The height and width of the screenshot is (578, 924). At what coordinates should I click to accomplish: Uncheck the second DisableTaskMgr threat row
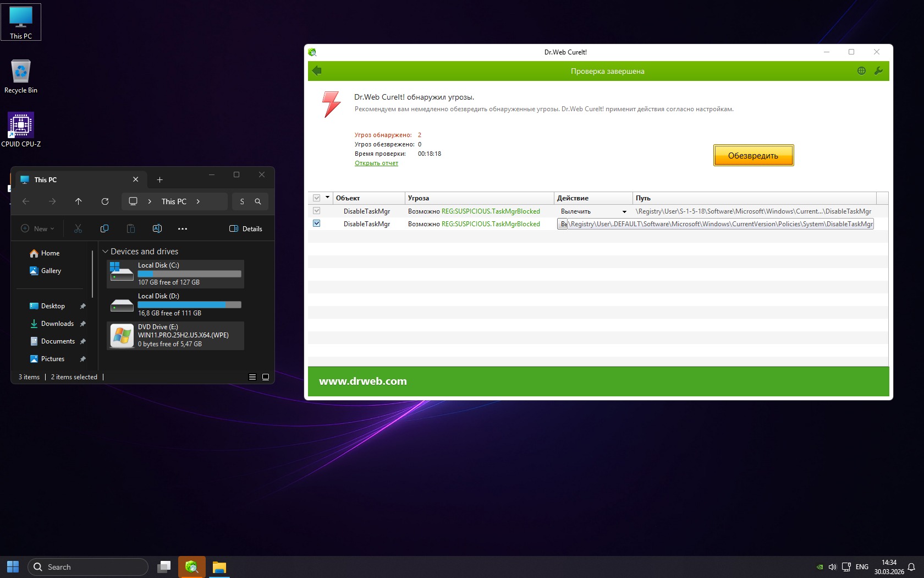317,223
